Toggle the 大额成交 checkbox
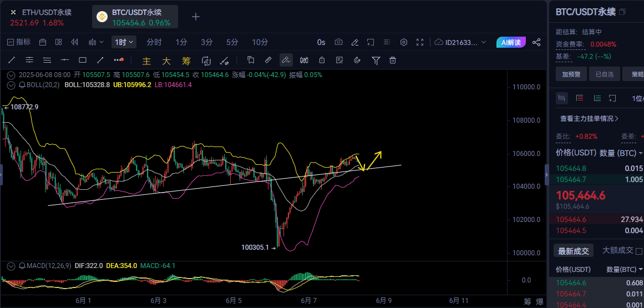 click(x=639, y=251)
